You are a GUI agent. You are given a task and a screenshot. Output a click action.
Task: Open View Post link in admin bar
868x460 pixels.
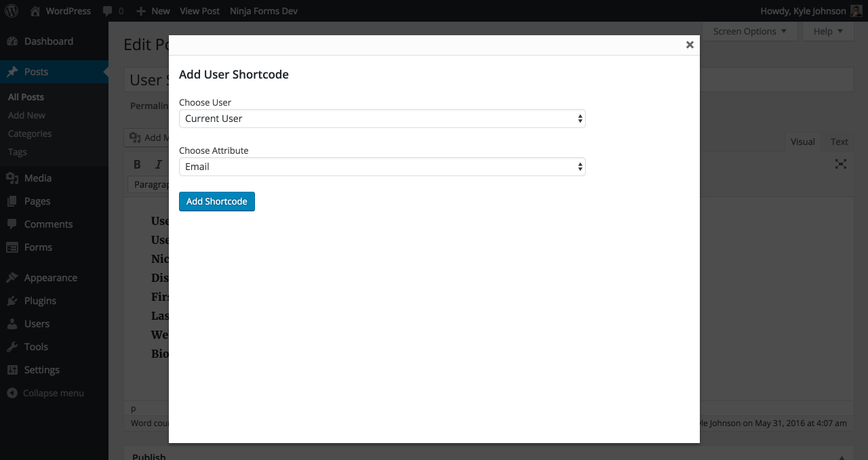200,11
